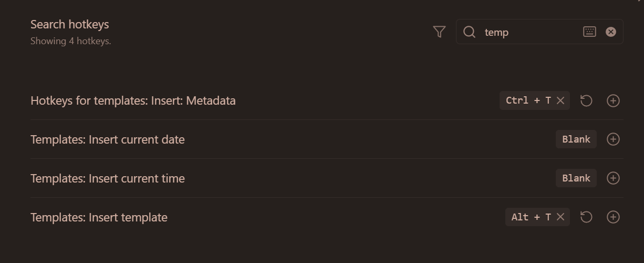Add another hotkey for Insert template

[613, 217]
